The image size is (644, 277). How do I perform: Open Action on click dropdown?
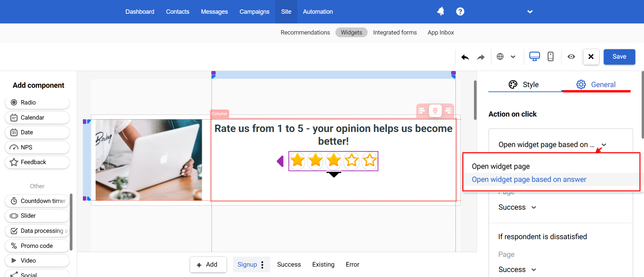pyautogui.click(x=552, y=145)
